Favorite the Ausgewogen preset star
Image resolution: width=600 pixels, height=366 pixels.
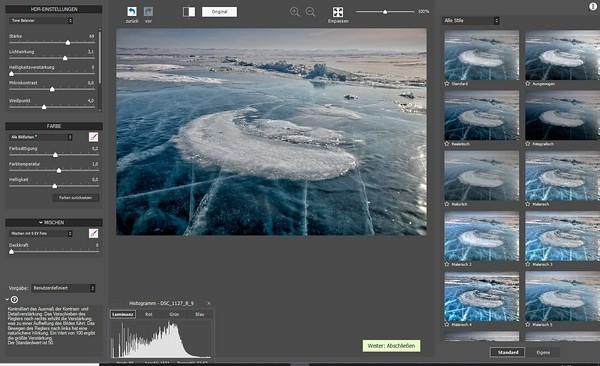coord(528,83)
